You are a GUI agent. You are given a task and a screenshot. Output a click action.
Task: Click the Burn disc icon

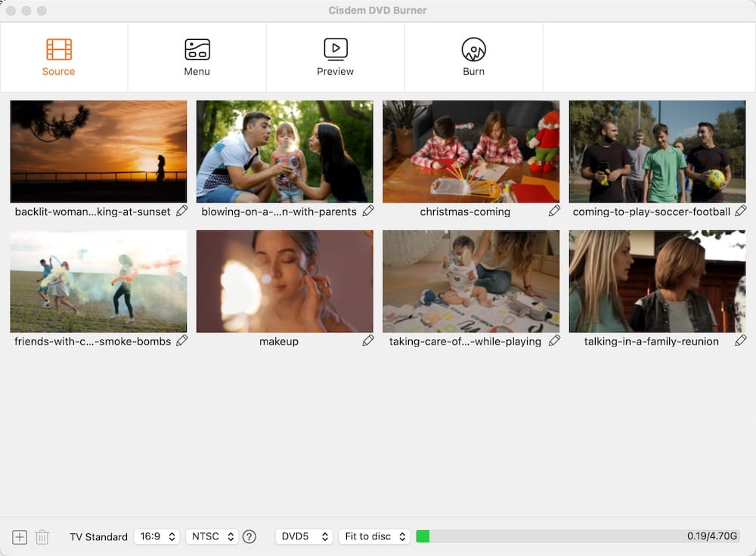473,47
